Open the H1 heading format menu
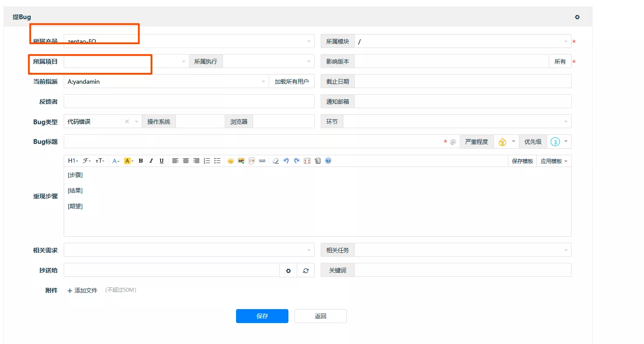Image resolution: width=644 pixels, height=344 pixels. [x=73, y=161]
